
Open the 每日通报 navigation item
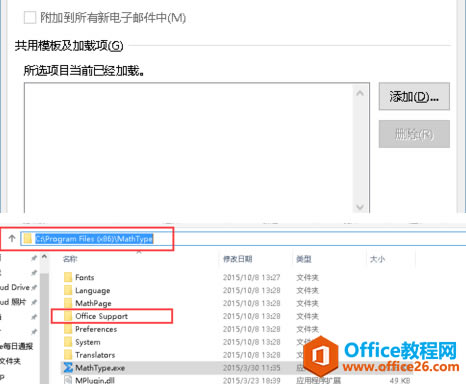pos(17,346)
